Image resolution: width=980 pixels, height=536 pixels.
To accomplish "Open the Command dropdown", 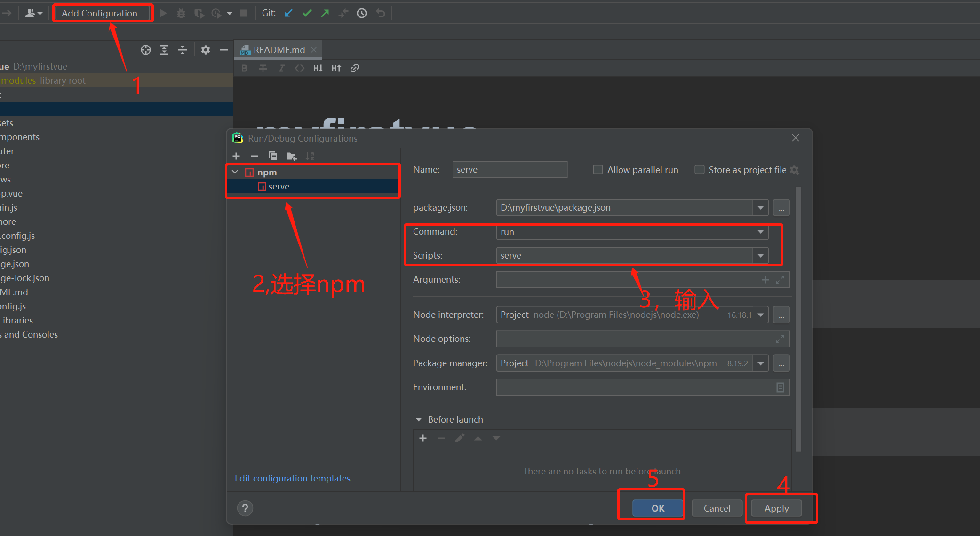I will click(632, 232).
